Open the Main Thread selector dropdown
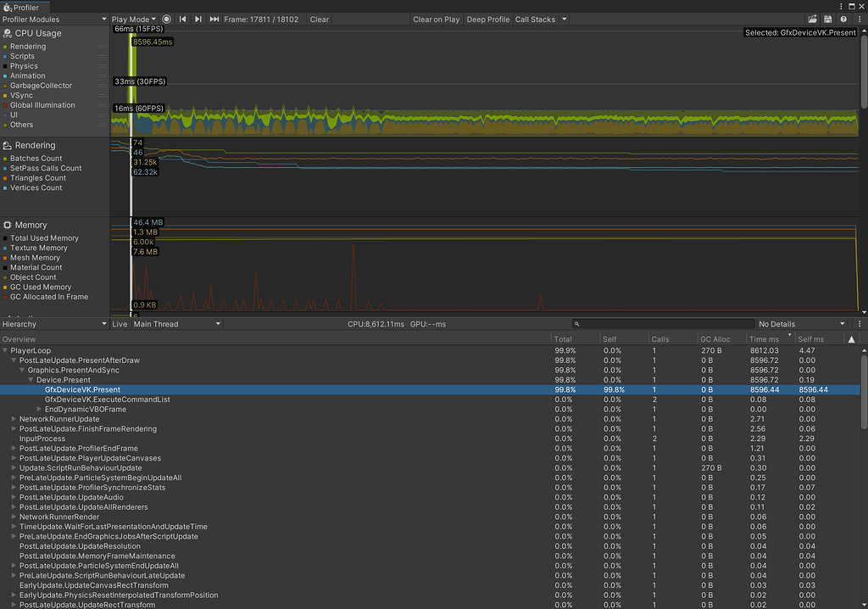The width and height of the screenshot is (868, 609). (178, 323)
